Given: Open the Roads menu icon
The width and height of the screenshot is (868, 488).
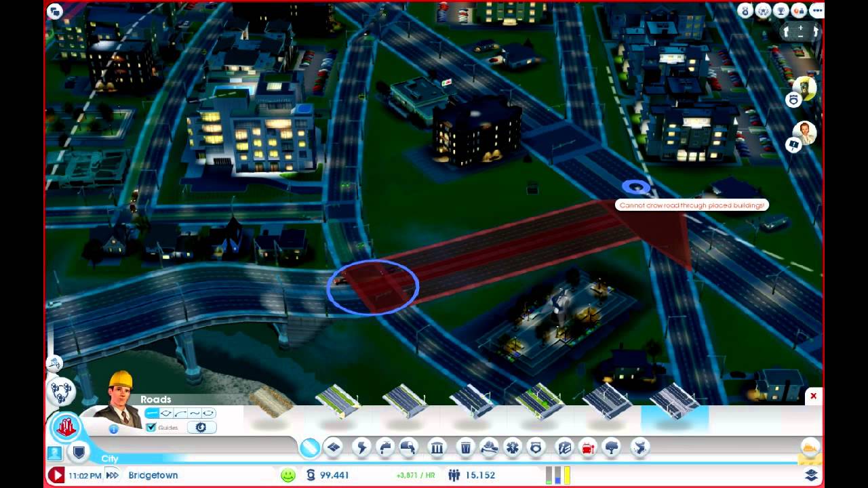Looking at the screenshot, I should click(310, 447).
